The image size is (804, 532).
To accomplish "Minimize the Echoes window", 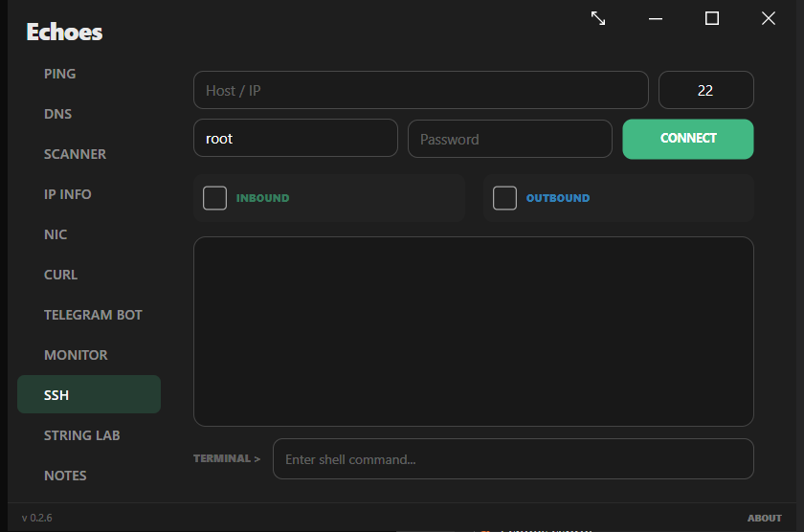I will point(656,19).
